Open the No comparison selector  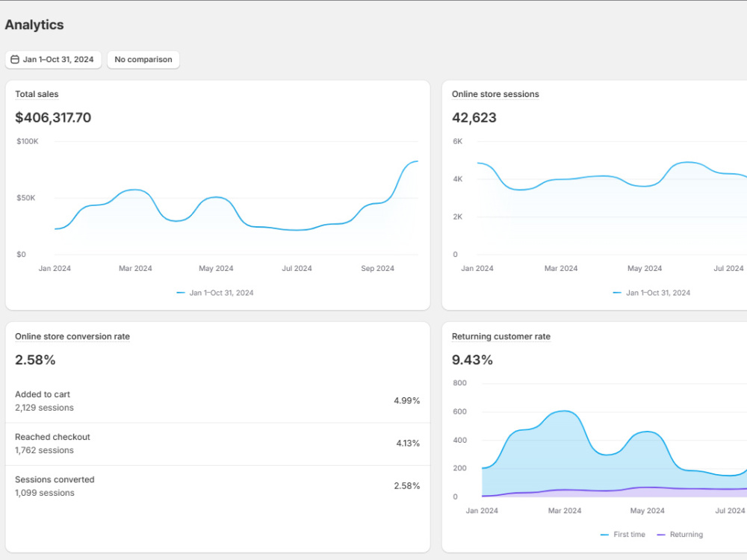[x=143, y=60]
